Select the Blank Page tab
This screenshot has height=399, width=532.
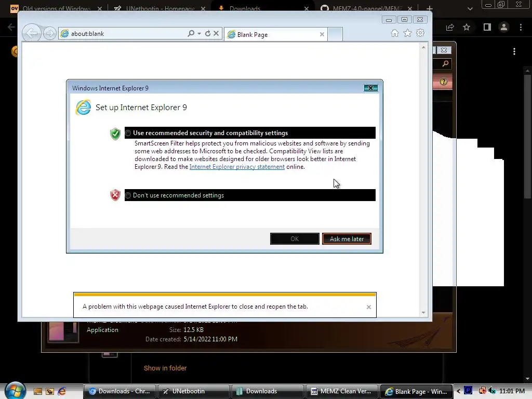tap(275, 34)
